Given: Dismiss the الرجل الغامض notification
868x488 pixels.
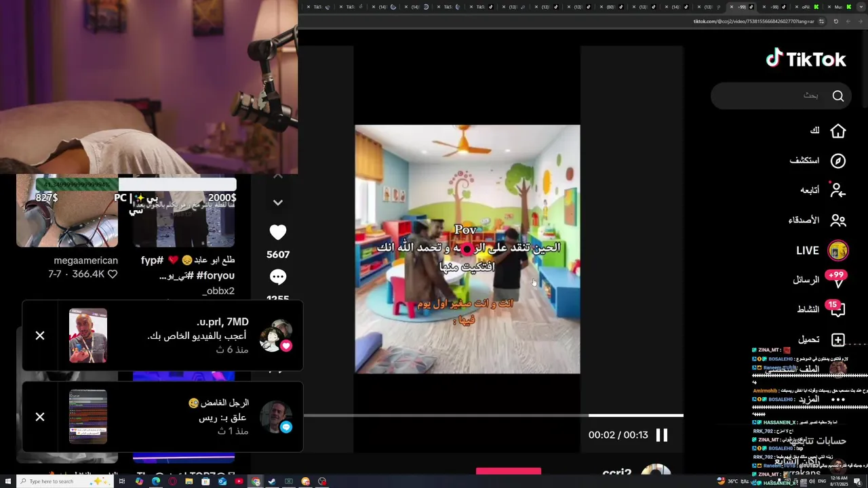Looking at the screenshot, I should [40, 417].
